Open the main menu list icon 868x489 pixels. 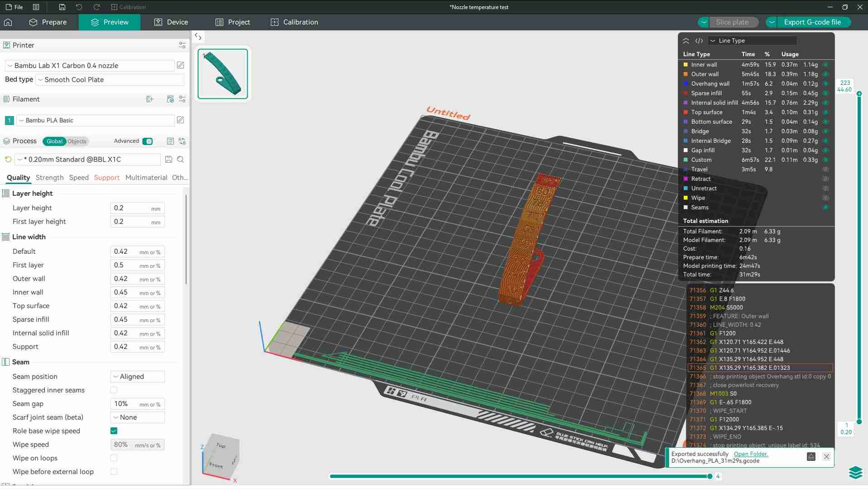click(x=36, y=7)
